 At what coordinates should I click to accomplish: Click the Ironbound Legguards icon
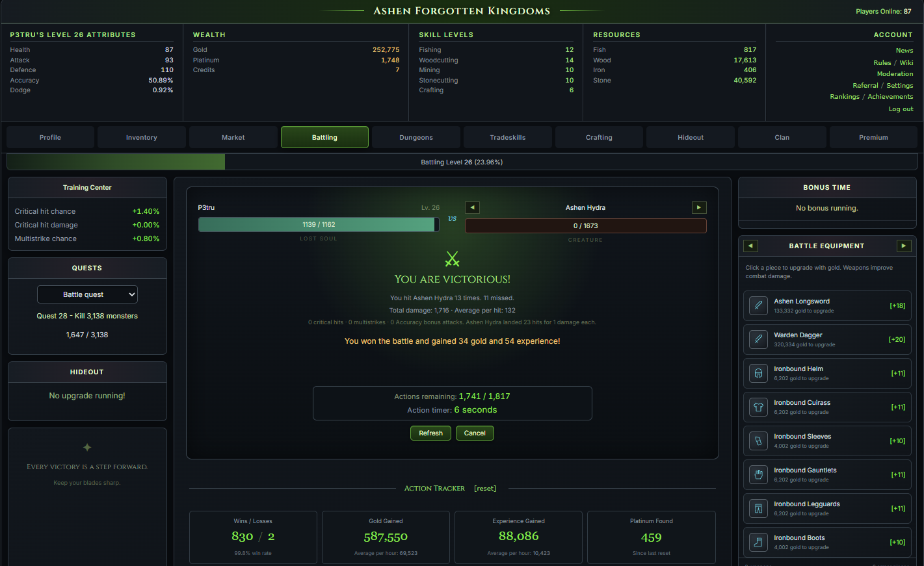pyautogui.click(x=758, y=508)
